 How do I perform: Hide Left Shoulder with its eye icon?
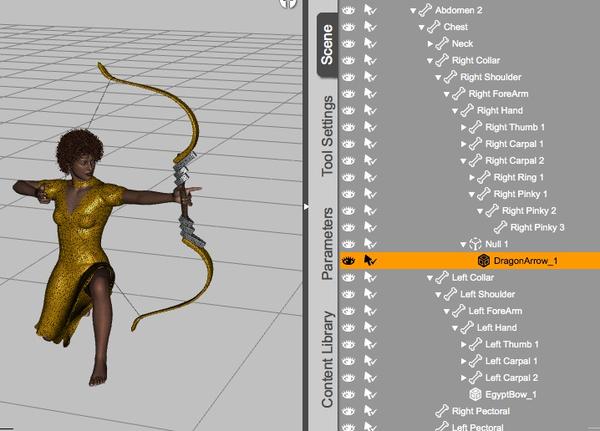click(x=348, y=294)
